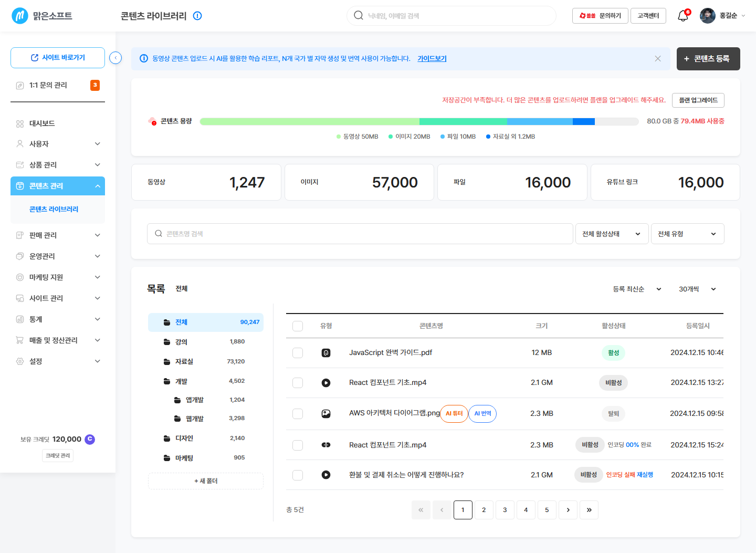Click the 상품 관리 icon

pyautogui.click(x=20, y=165)
